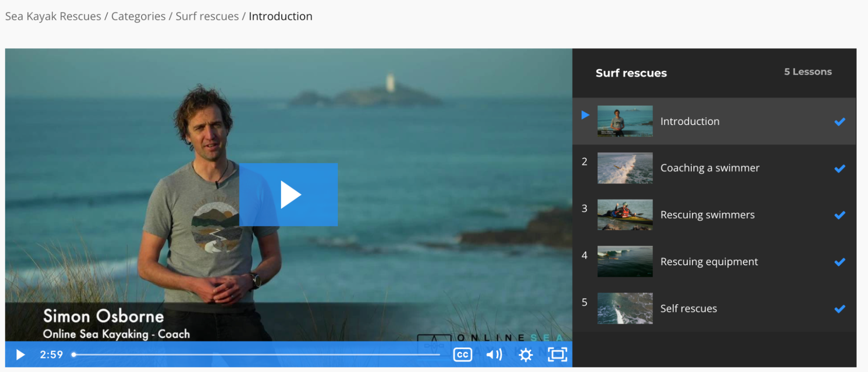Viewport: 868px width, 372px height.
Task: Click the video timestamp 2:59
Action: (x=51, y=355)
